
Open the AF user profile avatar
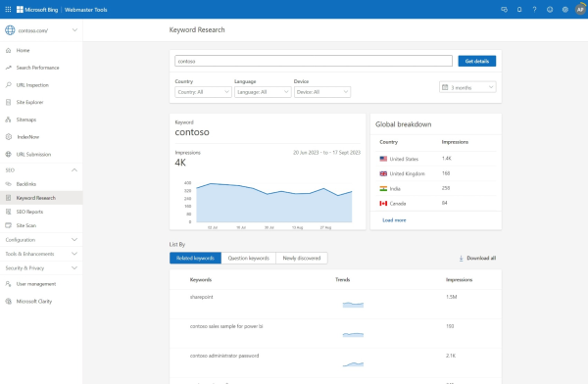[x=580, y=10]
